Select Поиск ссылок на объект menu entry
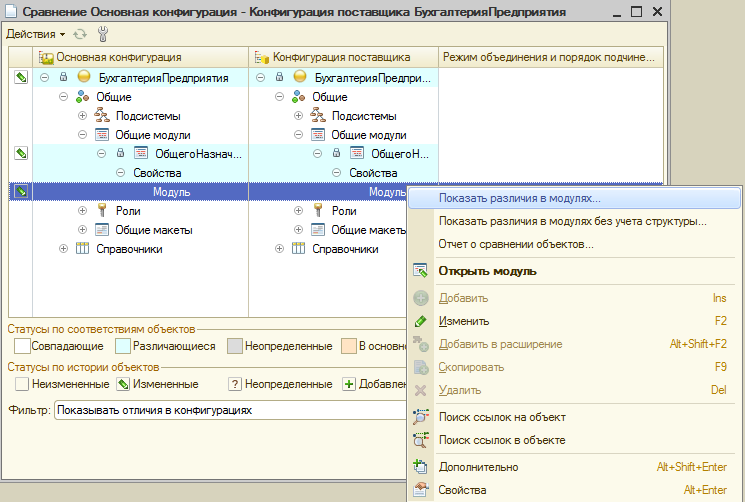This screenshot has width=745, height=502. coord(574,417)
